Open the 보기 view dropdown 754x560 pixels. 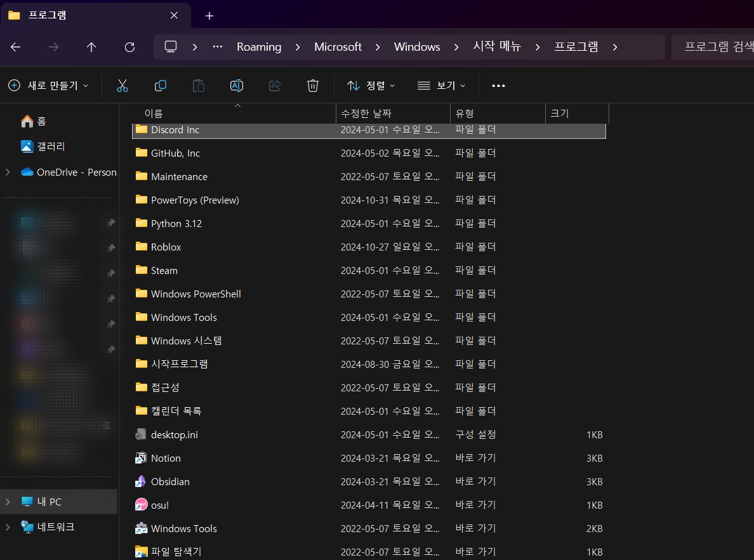click(442, 86)
